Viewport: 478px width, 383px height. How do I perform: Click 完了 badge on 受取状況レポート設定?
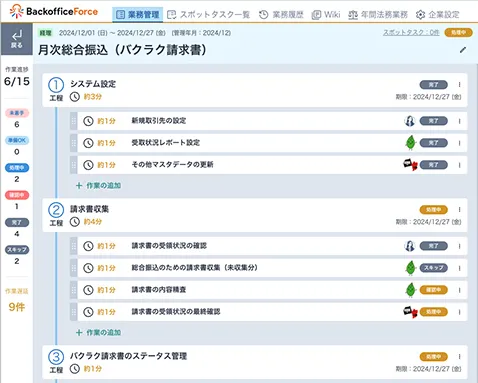(x=433, y=143)
